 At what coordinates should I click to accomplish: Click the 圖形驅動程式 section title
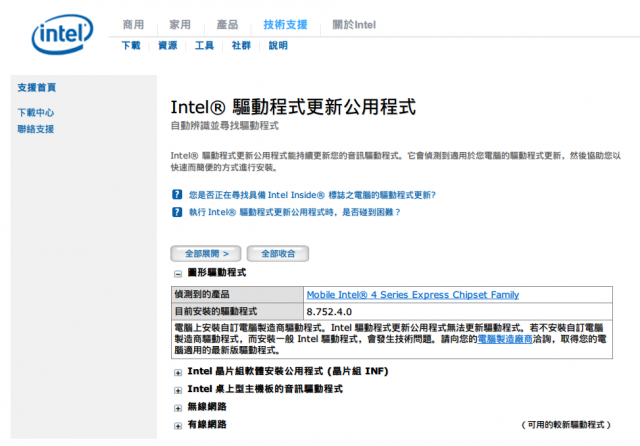click(x=217, y=273)
